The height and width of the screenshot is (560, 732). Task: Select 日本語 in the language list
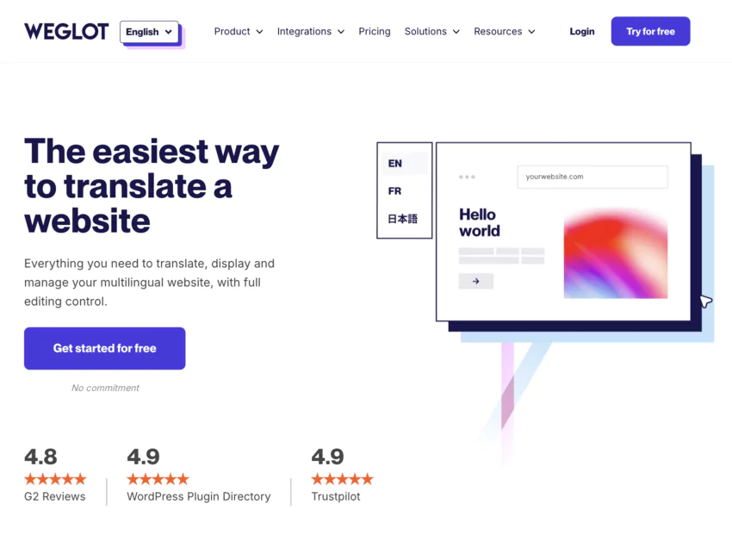[404, 219]
